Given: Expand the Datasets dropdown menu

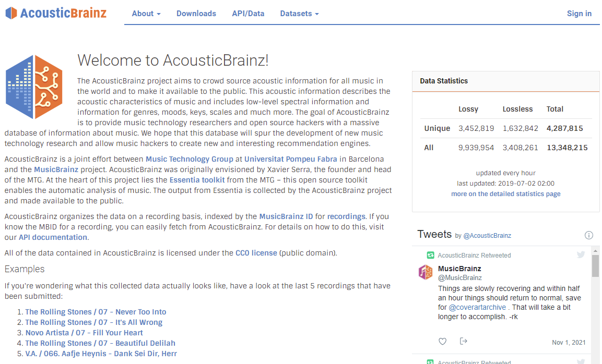Looking at the screenshot, I should 299,14.
